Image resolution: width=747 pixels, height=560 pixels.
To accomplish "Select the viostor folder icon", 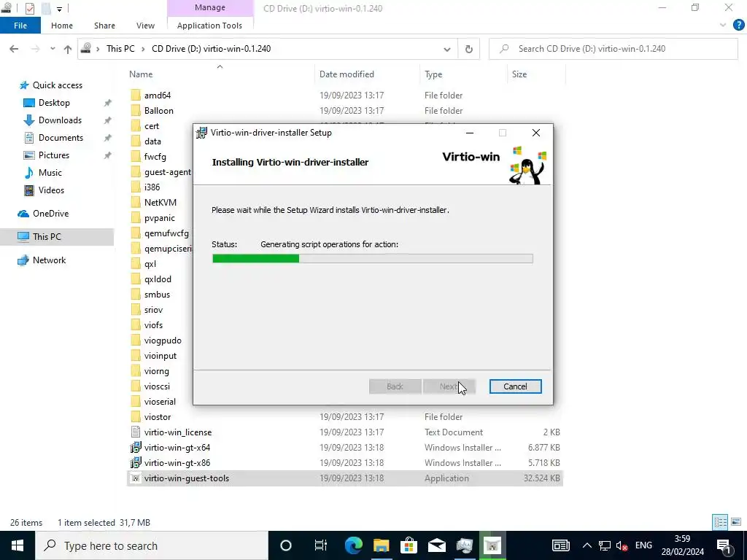I will click(x=136, y=416).
